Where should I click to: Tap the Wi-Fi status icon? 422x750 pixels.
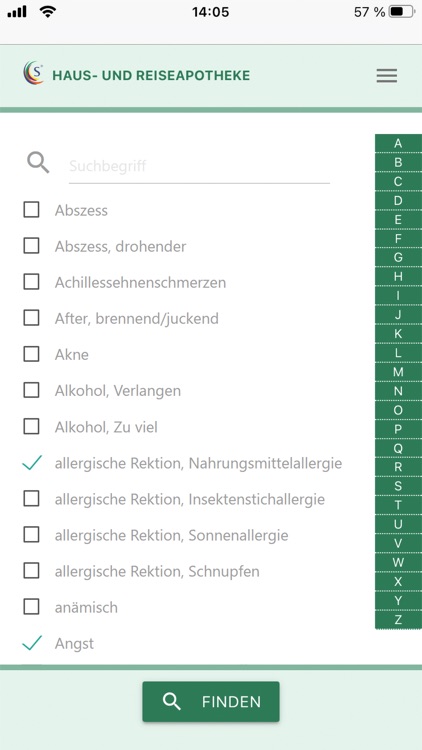[x=47, y=12]
